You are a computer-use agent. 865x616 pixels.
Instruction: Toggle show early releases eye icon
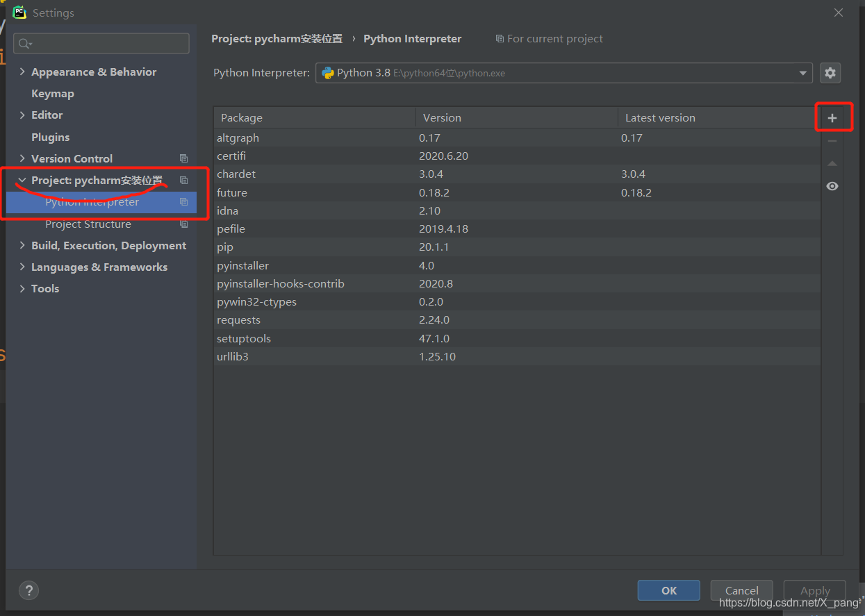[832, 186]
